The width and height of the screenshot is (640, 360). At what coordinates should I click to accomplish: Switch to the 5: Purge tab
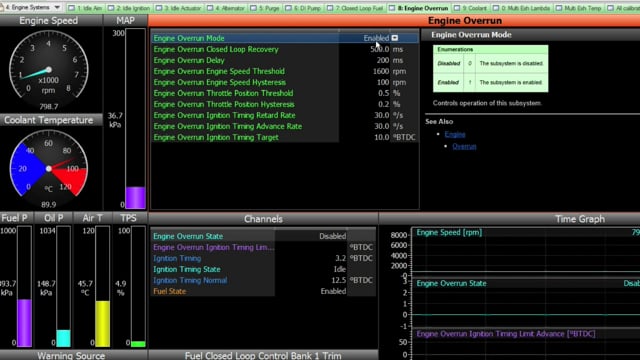[x=265, y=8]
